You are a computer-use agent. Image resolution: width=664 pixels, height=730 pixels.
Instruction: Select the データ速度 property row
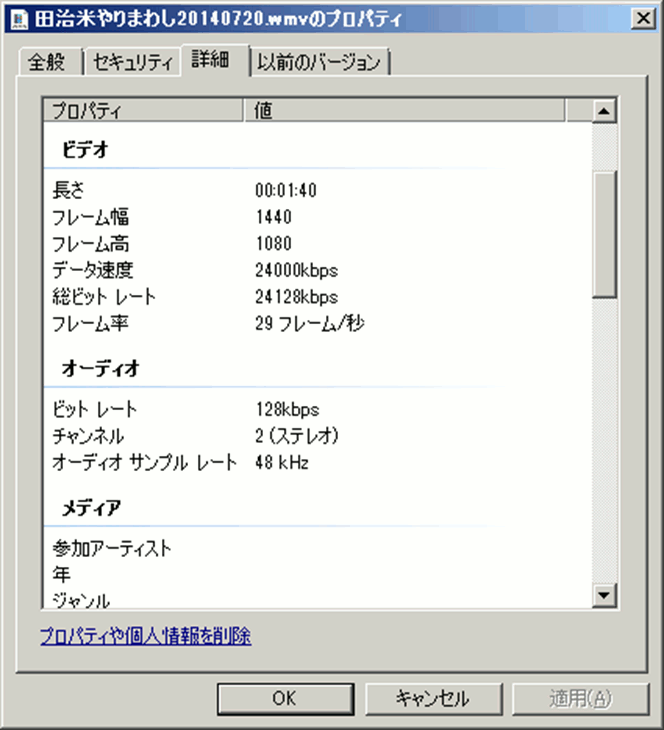coord(318,270)
